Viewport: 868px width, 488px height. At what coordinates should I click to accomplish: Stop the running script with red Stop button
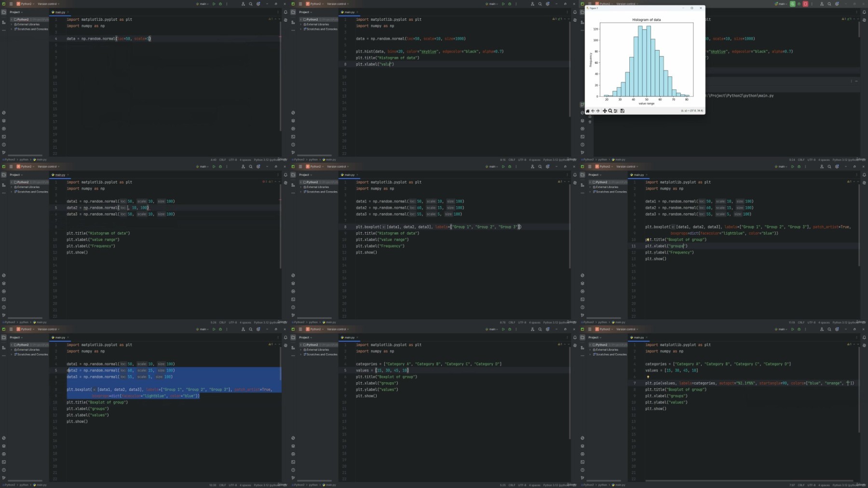pyautogui.click(x=805, y=4)
